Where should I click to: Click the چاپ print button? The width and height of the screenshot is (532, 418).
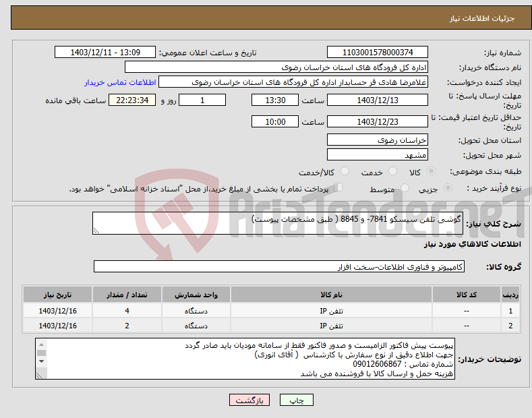[297, 400]
